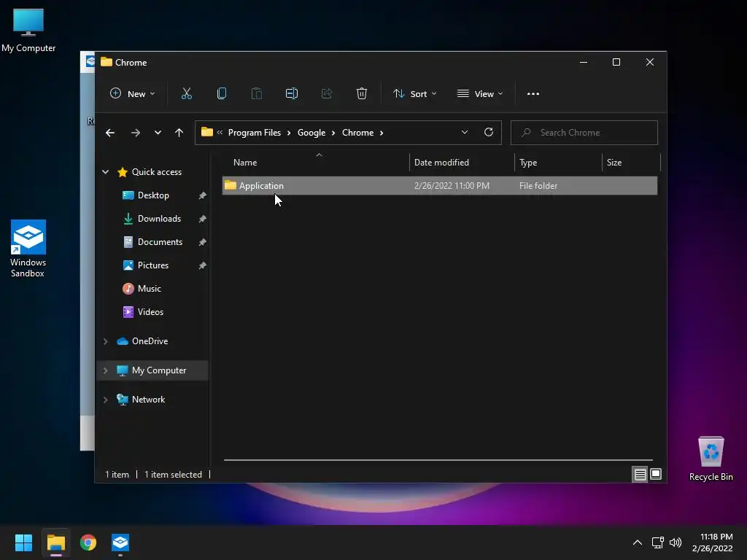Open the Sort dropdown menu

point(414,94)
